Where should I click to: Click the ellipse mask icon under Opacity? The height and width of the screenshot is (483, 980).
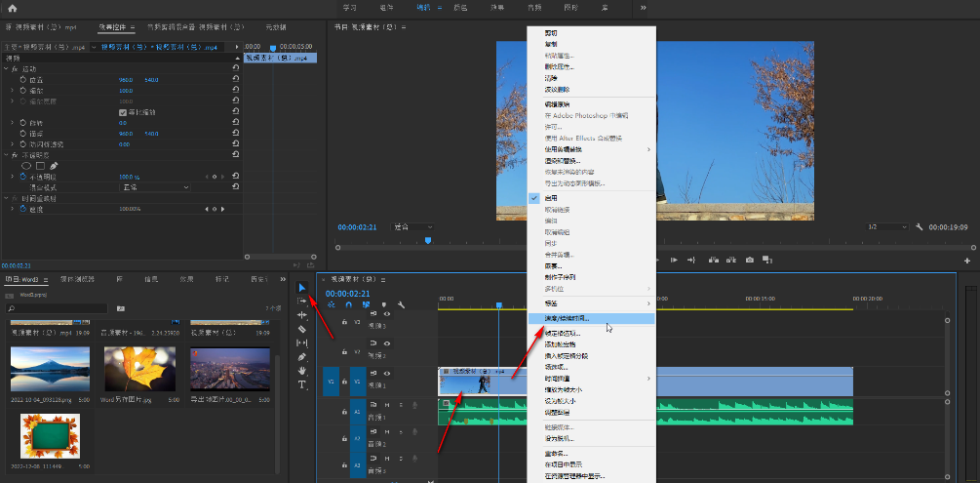(x=26, y=165)
